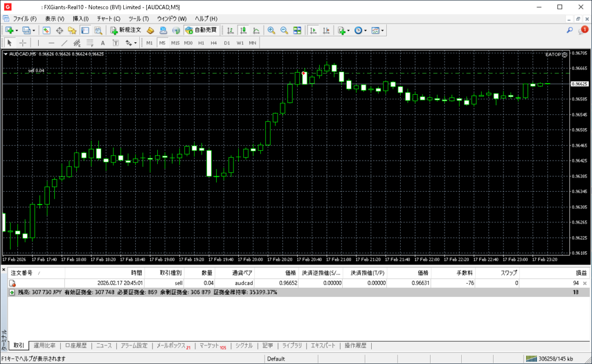The height and width of the screenshot is (364, 592).
Task: Toggle 自動売買 auto trading on or off
Action: [x=201, y=30]
